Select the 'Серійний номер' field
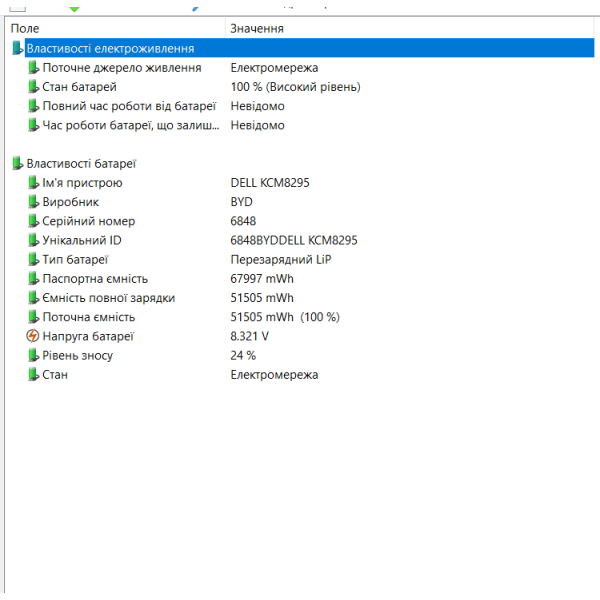 88,221
